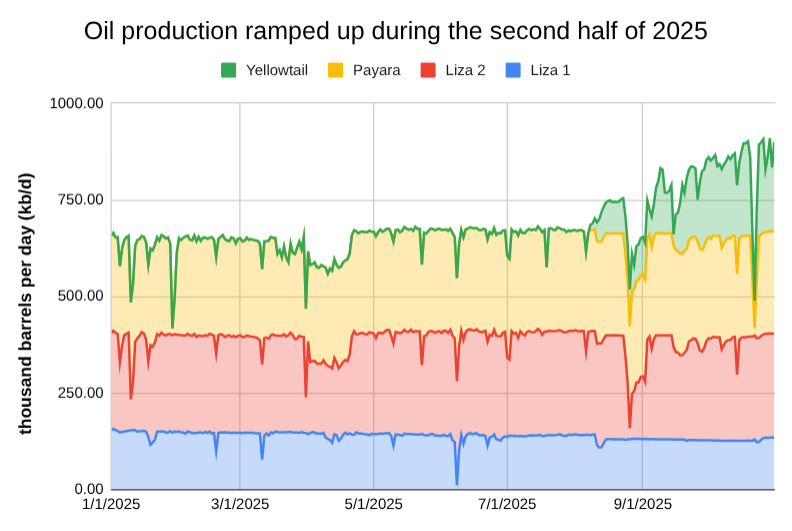Click the 1/1/2025 x-axis date label

[x=111, y=504]
